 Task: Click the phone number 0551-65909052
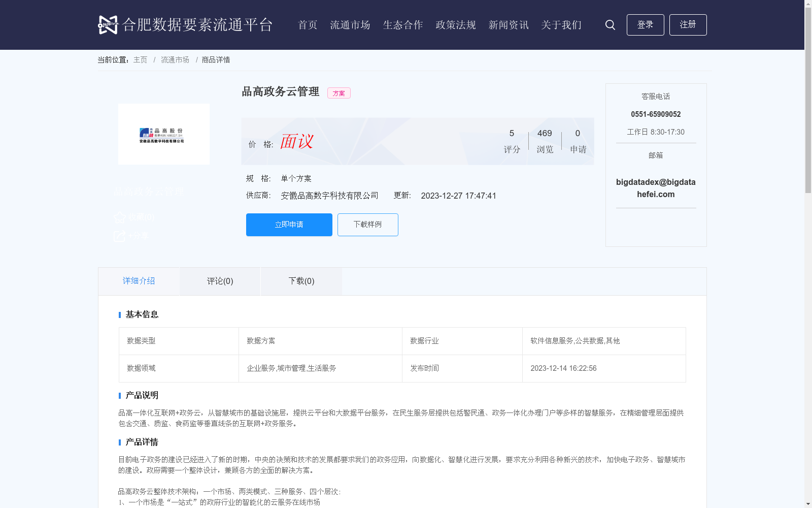pos(656,114)
